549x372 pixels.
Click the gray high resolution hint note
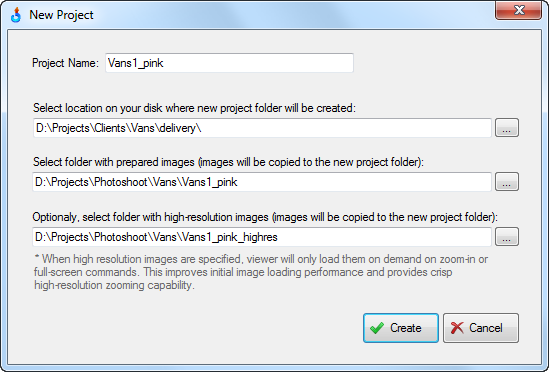[261, 272]
